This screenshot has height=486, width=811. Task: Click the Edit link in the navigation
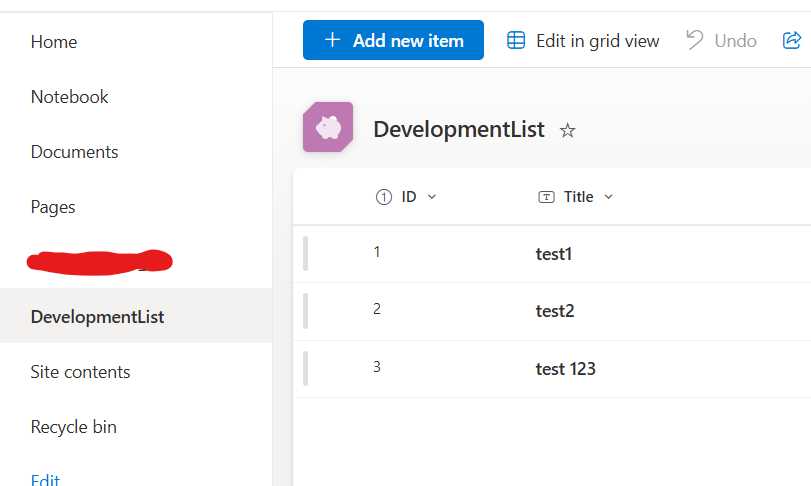coord(45,480)
